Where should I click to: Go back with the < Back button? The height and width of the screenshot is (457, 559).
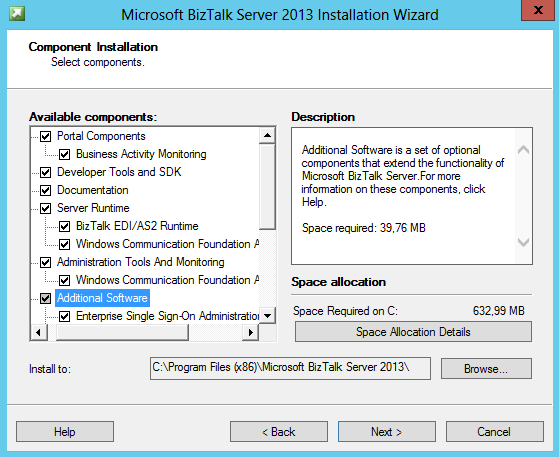(x=279, y=432)
